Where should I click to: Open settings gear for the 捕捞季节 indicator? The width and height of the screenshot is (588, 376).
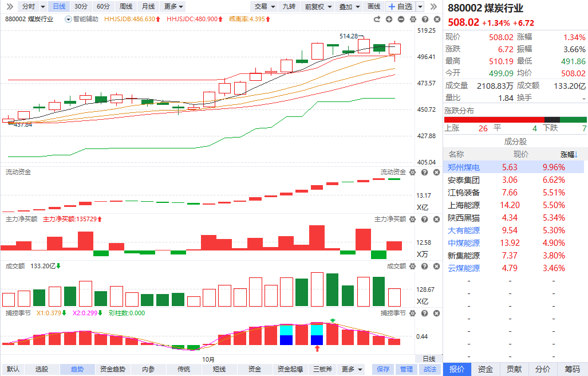tap(413, 313)
